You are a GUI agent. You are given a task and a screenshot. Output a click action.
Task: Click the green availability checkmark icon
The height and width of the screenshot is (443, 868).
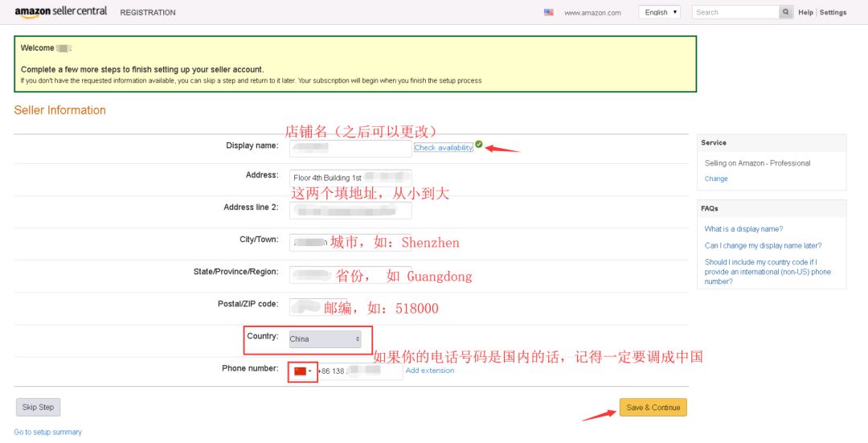click(x=479, y=145)
